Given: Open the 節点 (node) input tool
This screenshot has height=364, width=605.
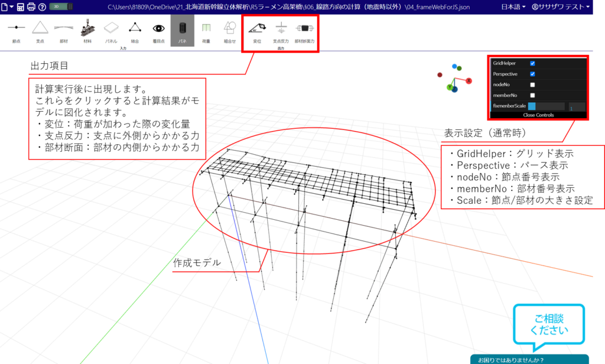Looking at the screenshot, I should point(16,32).
